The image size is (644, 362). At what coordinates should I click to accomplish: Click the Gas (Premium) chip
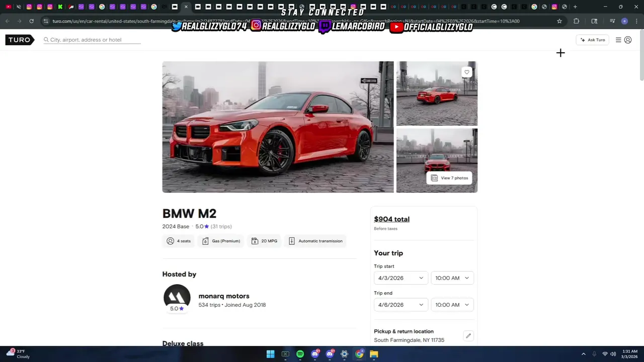tap(221, 241)
